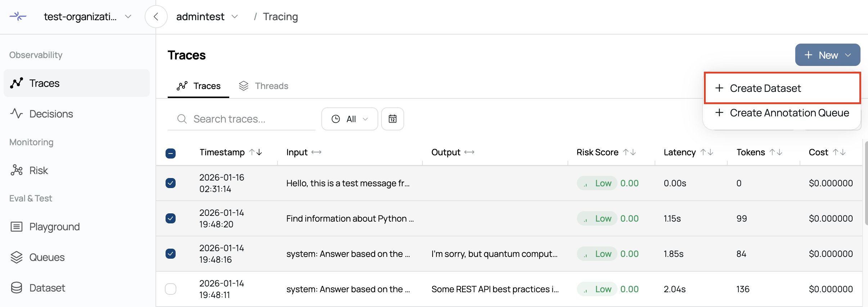
Task: Click the back arrow circle button
Action: (x=156, y=17)
